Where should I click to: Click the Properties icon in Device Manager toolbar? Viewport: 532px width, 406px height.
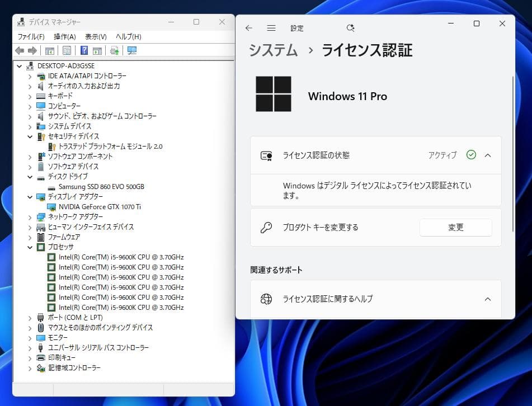[67, 50]
